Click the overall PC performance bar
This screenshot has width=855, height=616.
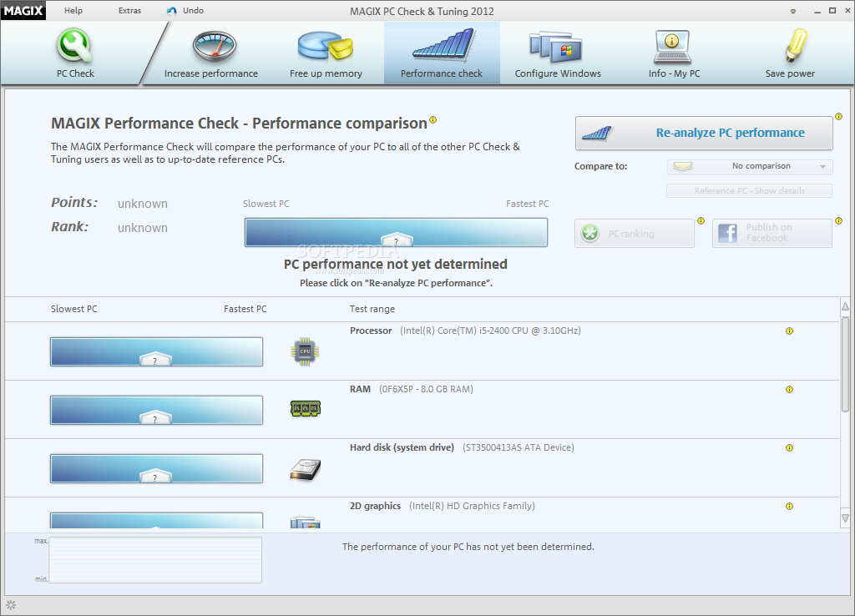point(396,232)
